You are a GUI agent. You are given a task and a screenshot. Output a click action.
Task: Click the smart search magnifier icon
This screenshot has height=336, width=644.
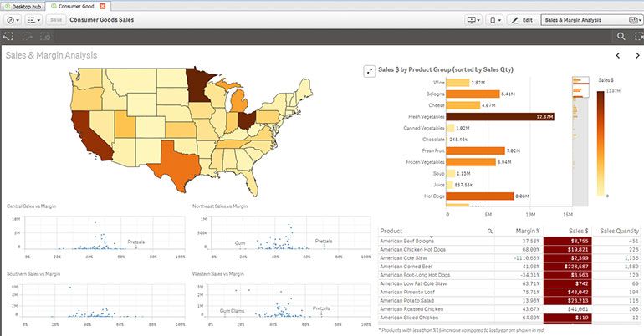(x=621, y=37)
